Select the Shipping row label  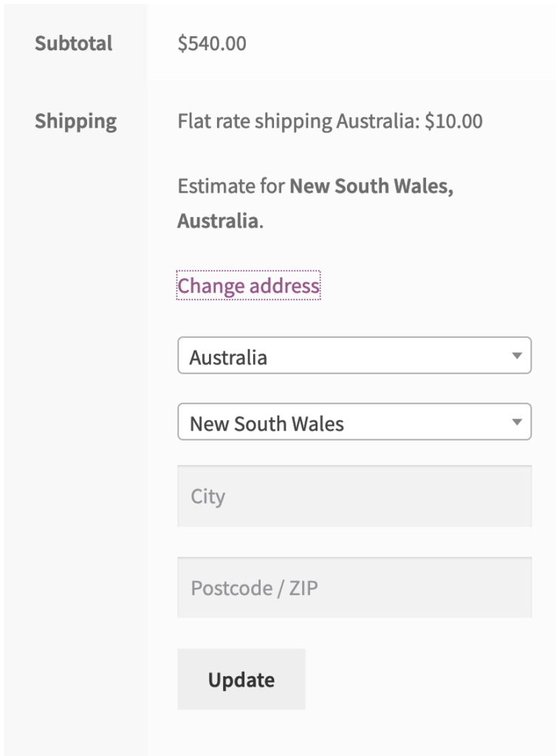(x=76, y=122)
